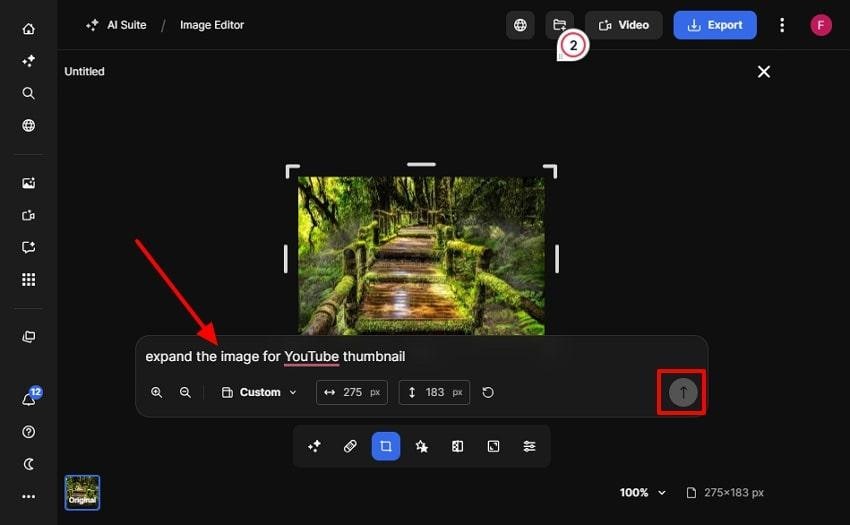Close the Untitled image editor

click(764, 72)
